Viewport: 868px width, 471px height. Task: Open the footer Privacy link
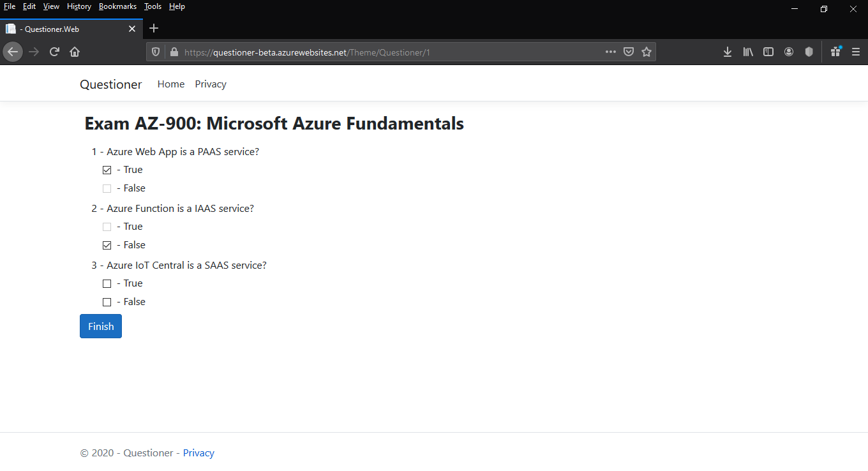198,453
